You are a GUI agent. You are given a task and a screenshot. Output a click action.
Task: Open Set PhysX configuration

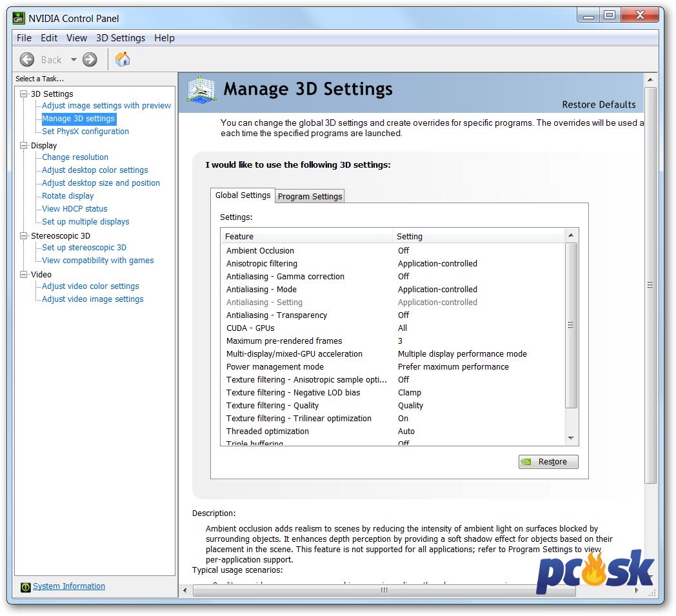(x=85, y=132)
